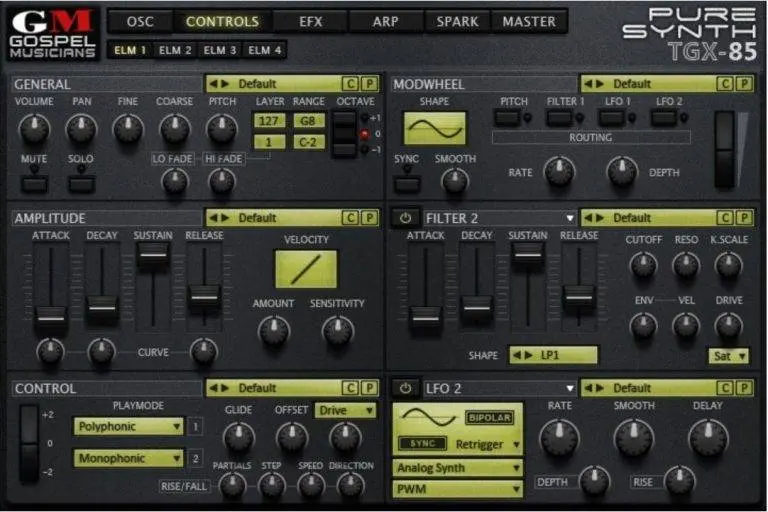The height and width of the screenshot is (512, 768).
Task: Click the Modwheel preset next arrow
Action: point(600,84)
